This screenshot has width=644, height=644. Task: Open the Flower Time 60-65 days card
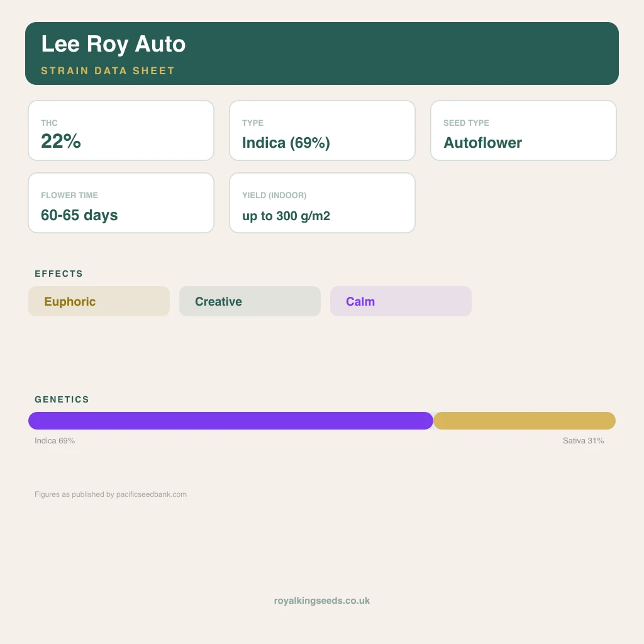(121, 203)
